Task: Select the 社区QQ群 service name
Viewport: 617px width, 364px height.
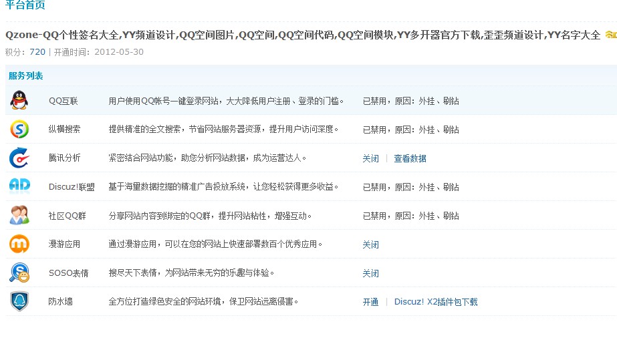Action: click(x=67, y=216)
